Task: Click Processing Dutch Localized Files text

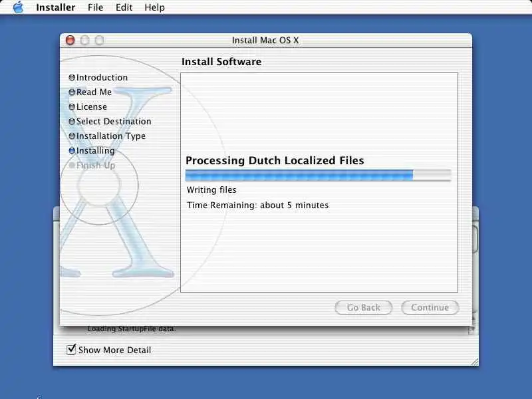Action: click(275, 160)
